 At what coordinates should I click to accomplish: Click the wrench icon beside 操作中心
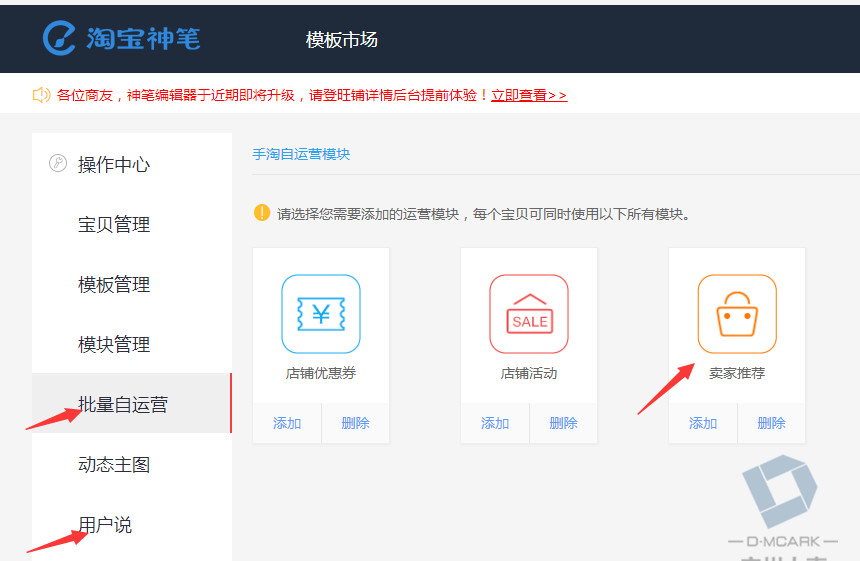click(58, 163)
